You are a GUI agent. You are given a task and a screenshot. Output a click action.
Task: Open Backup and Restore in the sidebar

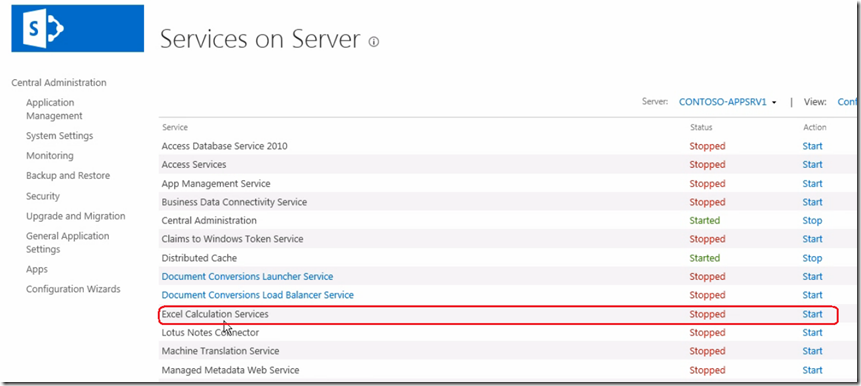point(68,176)
